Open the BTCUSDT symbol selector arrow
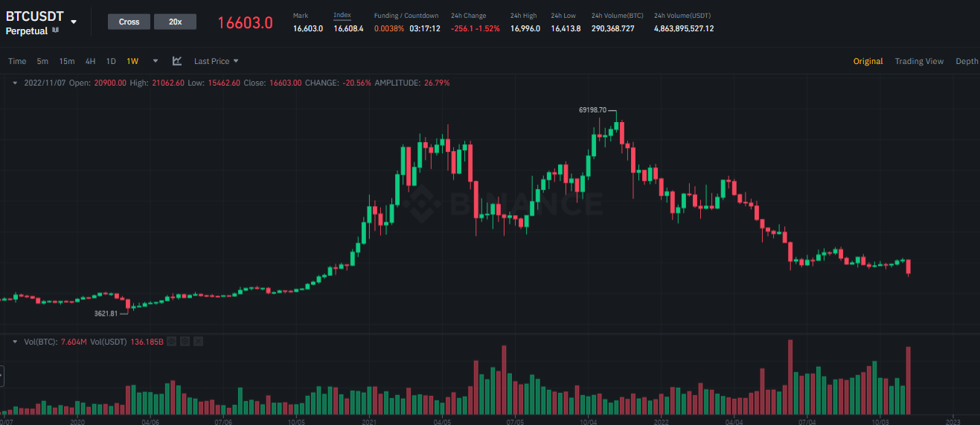Screen dimensions: 980x425 [74, 22]
